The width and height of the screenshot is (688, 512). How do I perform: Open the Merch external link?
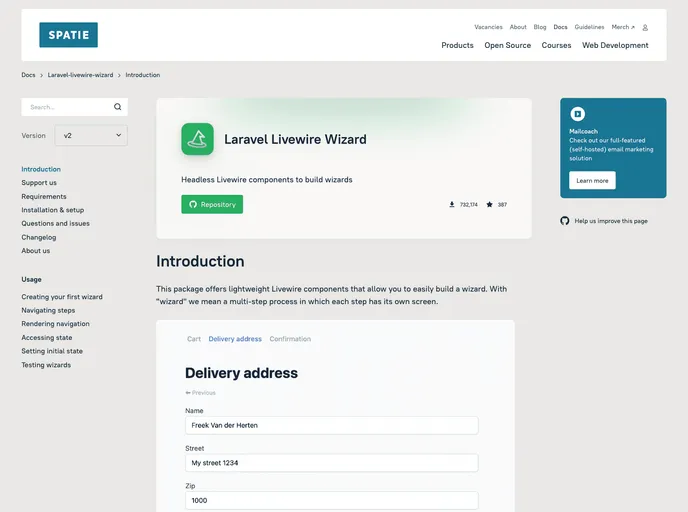coord(623,27)
